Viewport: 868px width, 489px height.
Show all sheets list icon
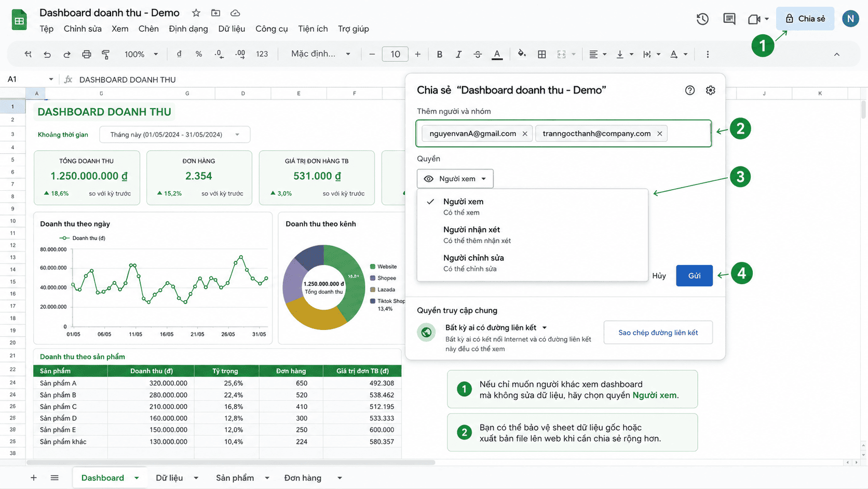pyautogui.click(x=55, y=478)
